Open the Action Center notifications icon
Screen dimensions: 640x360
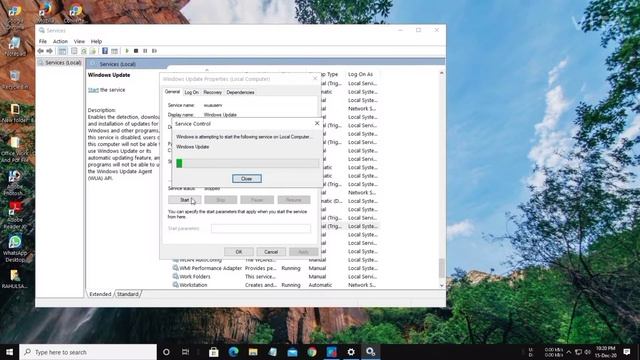coord(627,352)
